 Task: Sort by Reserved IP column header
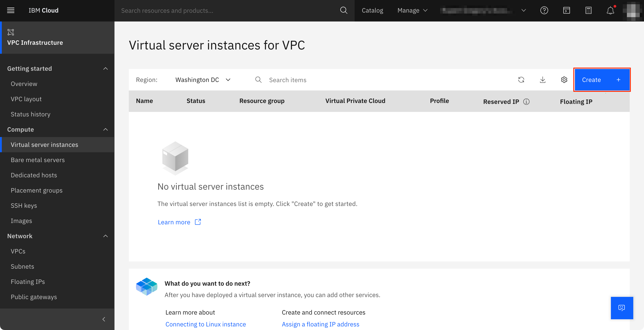click(501, 102)
